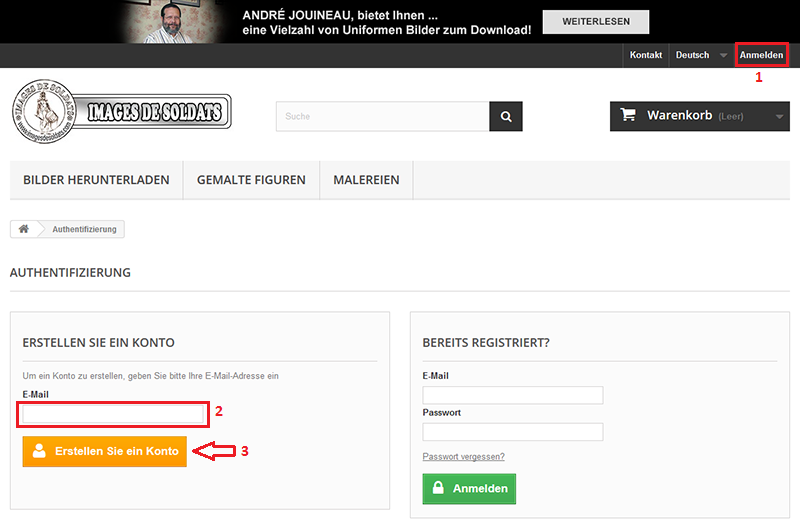Expand the Warenkorb dropdown arrow
This screenshot has width=800, height=529.
coord(780,116)
